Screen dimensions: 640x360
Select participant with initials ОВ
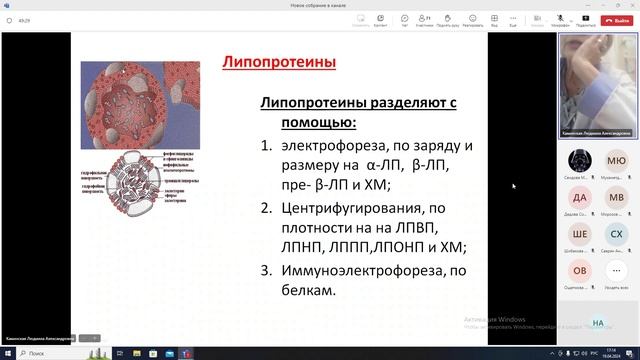pos(580,271)
